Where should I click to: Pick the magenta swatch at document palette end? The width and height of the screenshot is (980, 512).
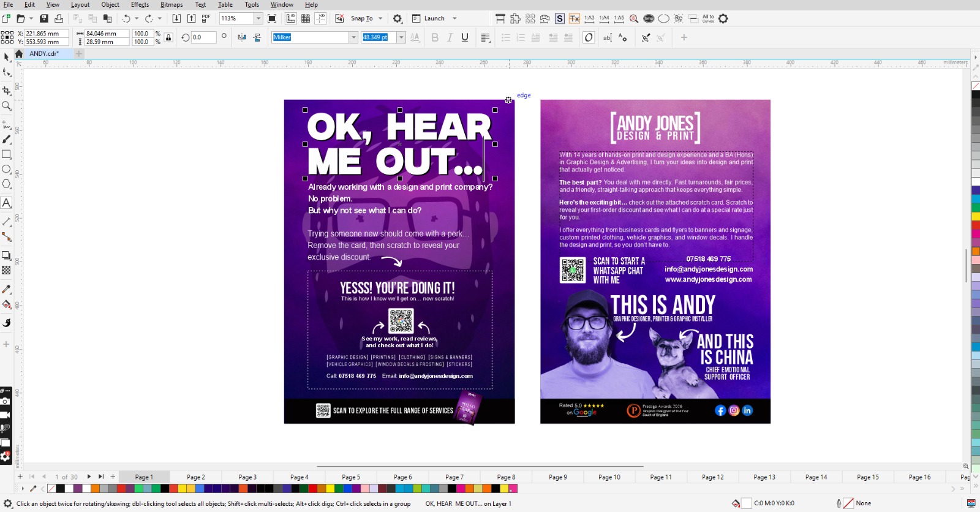pyautogui.click(x=513, y=489)
